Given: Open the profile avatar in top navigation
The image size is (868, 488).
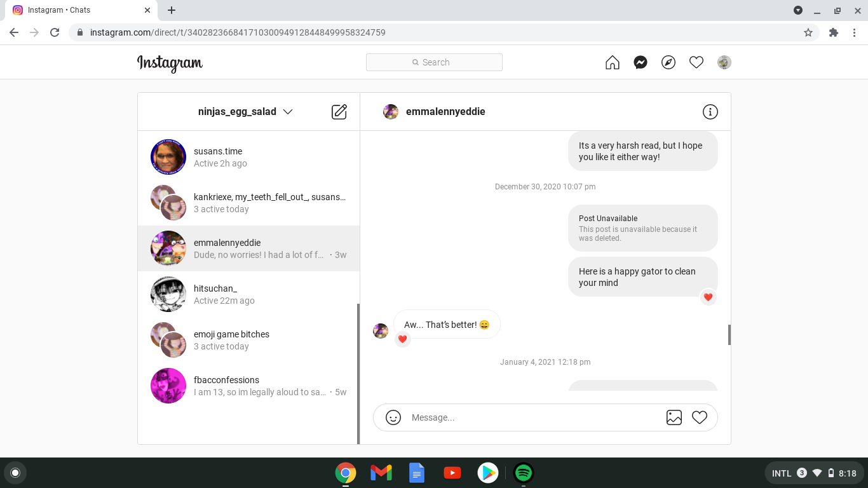Looking at the screenshot, I should (724, 62).
